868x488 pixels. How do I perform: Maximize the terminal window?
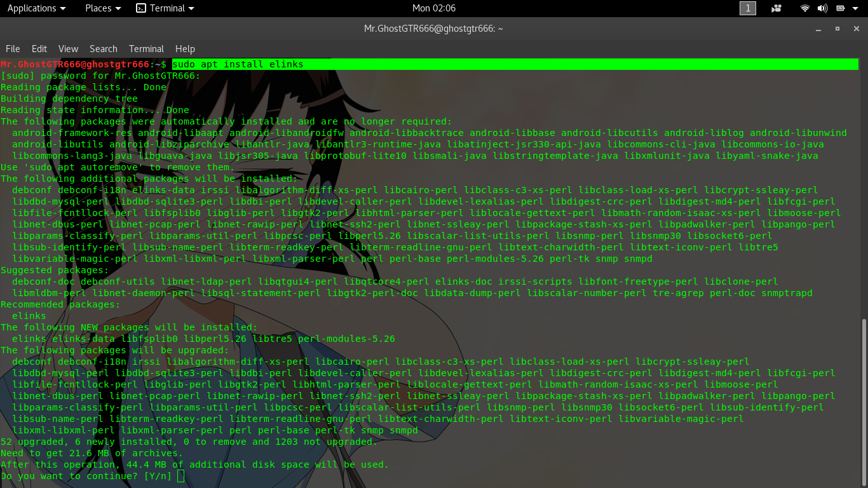coord(837,29)
